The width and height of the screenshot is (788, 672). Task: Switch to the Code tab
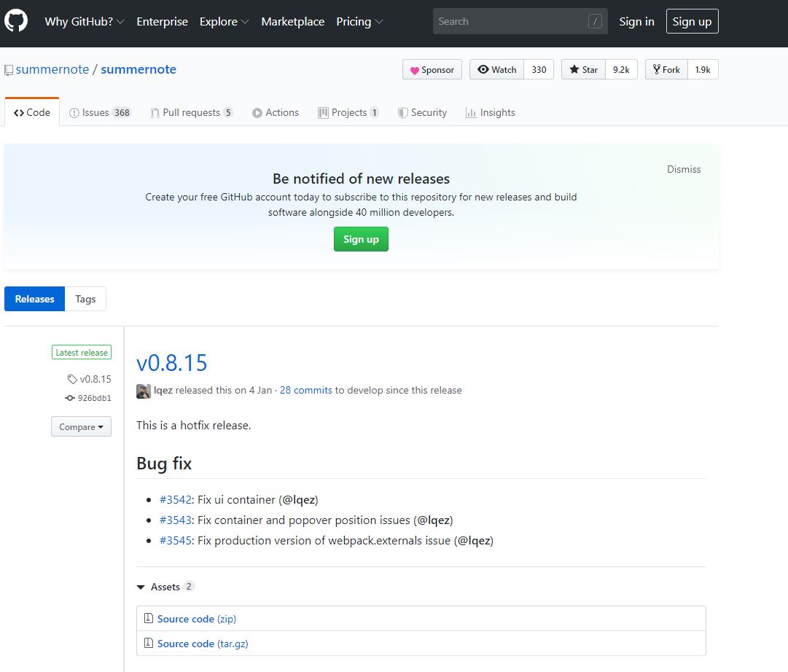(x=32, y=112)
